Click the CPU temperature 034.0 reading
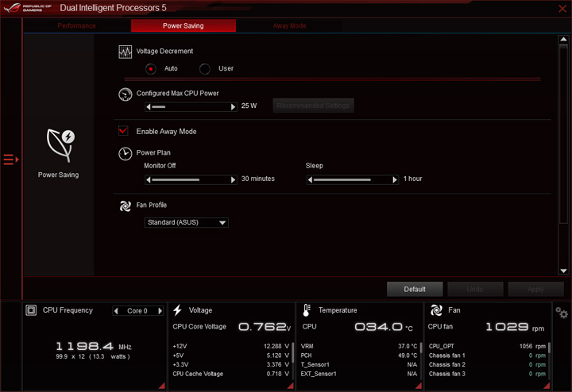572x392 pixels. coord(384,327)
